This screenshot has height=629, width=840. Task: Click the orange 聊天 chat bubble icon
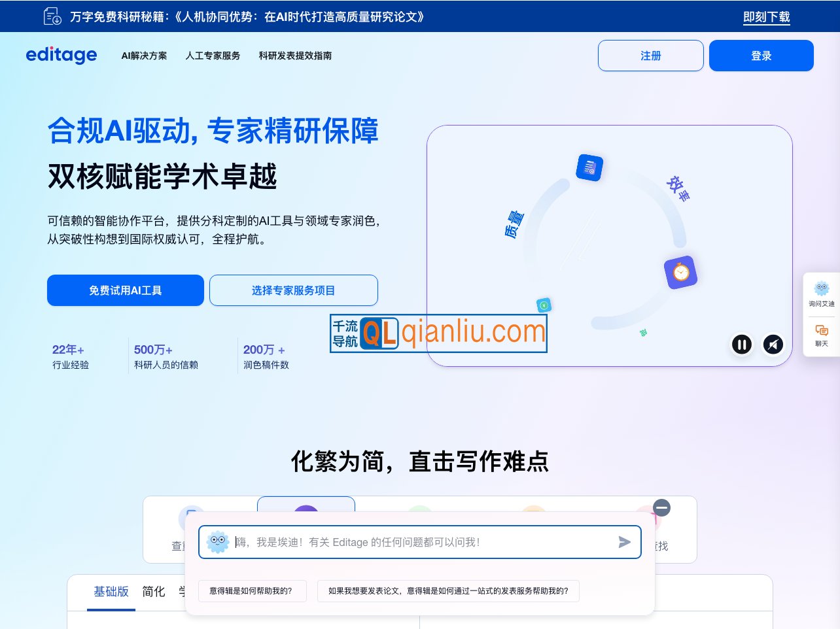tap(822, 330)
